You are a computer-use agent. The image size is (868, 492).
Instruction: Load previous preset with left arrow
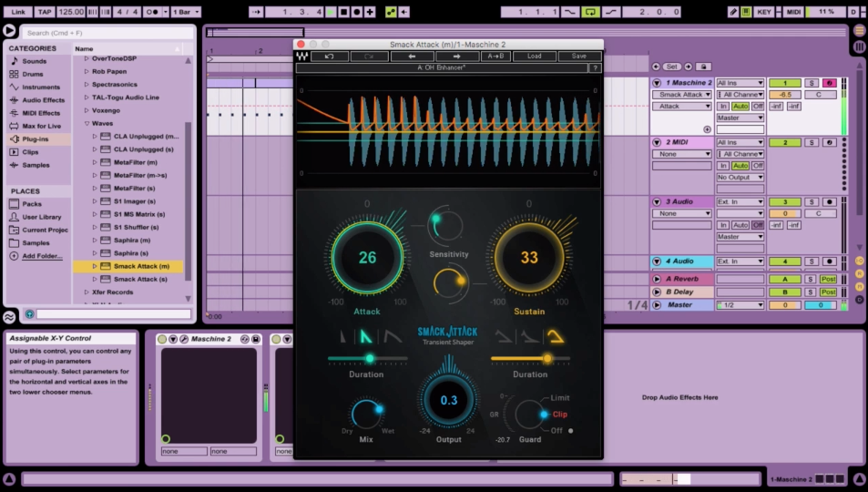[x=412, y=56]
